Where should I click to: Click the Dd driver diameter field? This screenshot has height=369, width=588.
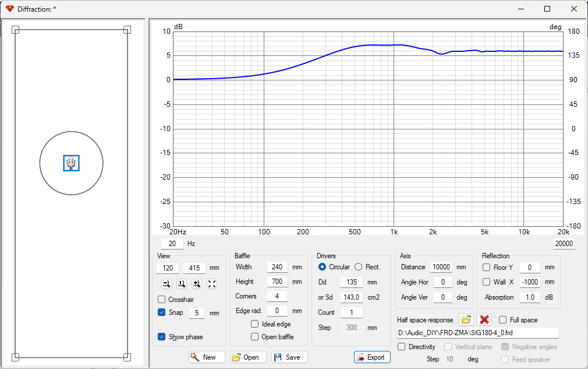[x=352, y=282]
